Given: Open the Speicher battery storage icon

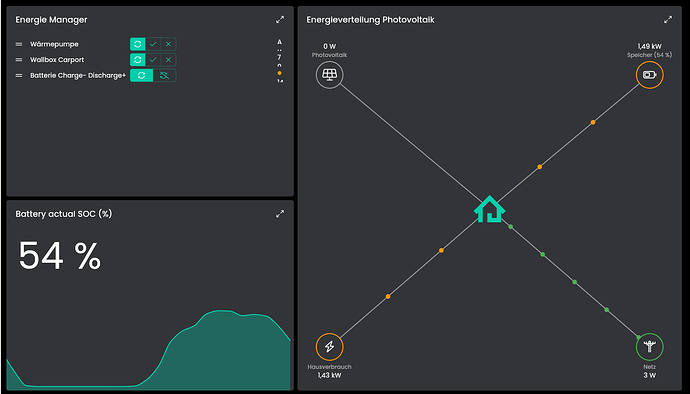Looking at the screenshot, I should pyautogui.click(x=650, y=75).
